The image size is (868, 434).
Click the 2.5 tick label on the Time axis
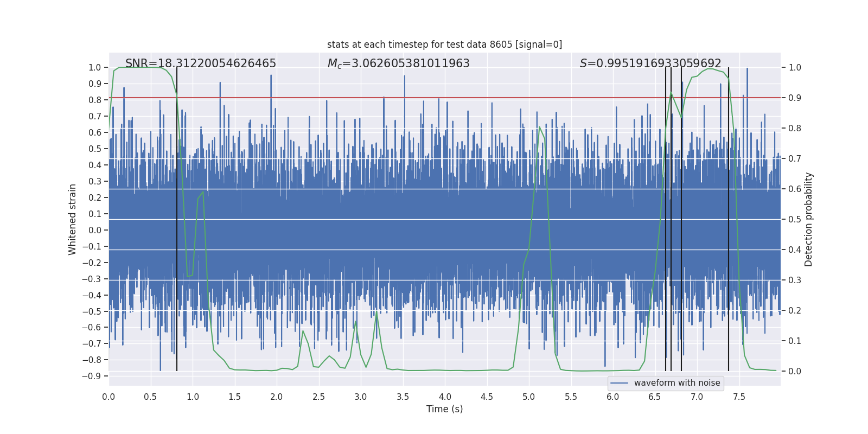click(x=318, y=397)
